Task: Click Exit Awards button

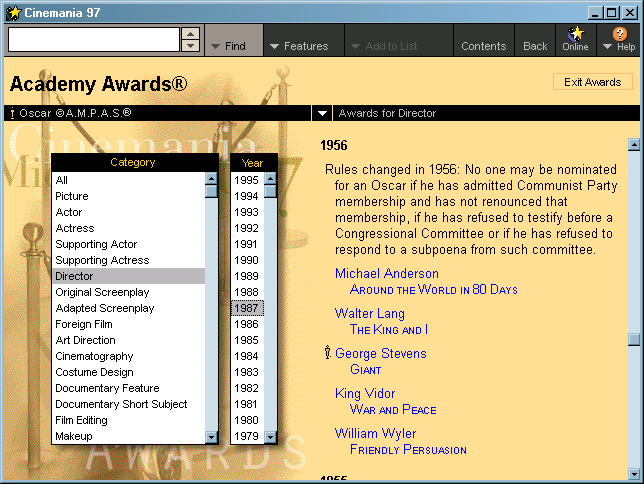Action: [593, 82]
